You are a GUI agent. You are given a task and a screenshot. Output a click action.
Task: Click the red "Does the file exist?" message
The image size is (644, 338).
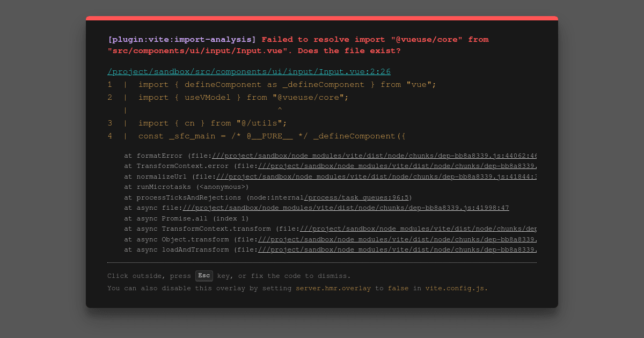pyautogui.click(x=349, y=52)
